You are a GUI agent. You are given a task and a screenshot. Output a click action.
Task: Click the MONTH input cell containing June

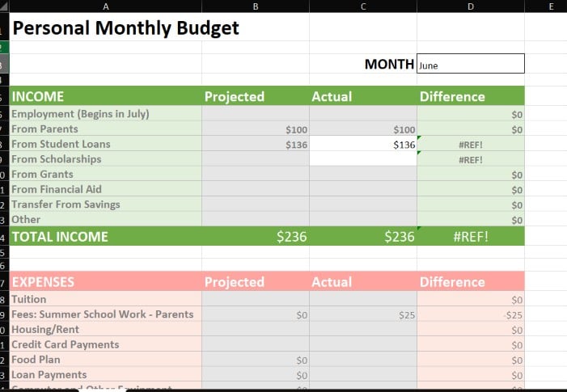click(x=471, y=64)
